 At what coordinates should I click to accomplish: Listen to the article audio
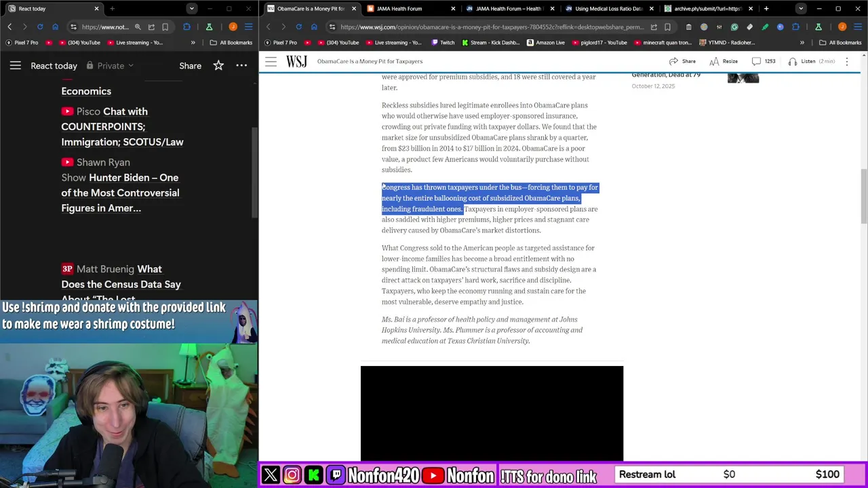tap(811, 61)
